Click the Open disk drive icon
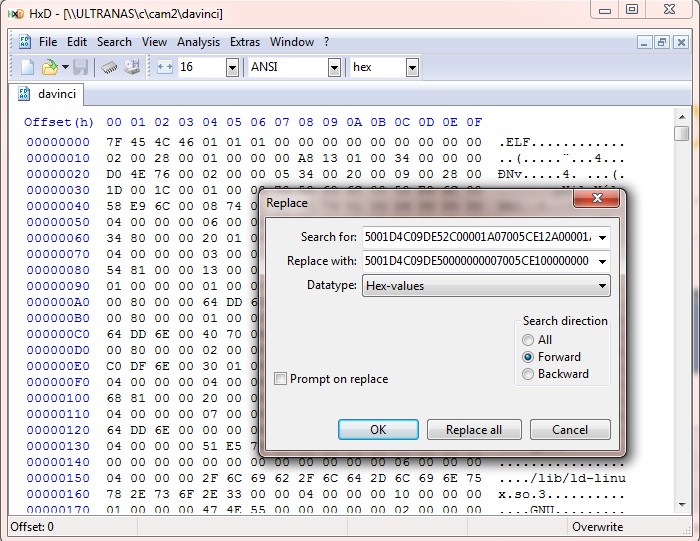This screenshot has height=541, width=700. click(x=131, y=67)
